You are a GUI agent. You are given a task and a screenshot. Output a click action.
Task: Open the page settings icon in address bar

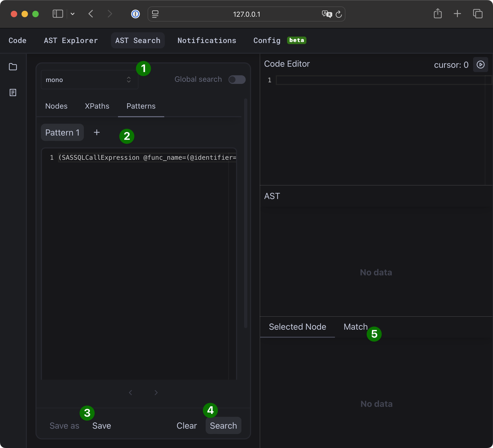click(x=155, y=14)
